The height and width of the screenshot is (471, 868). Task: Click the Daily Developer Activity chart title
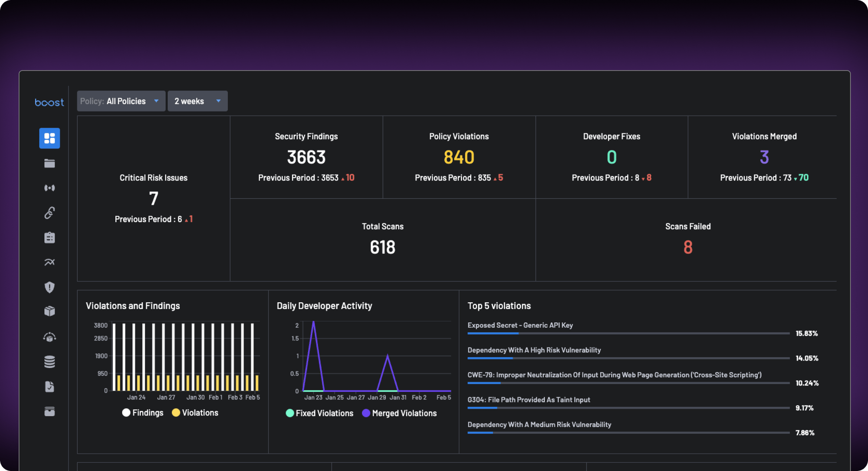pos(324,306)
